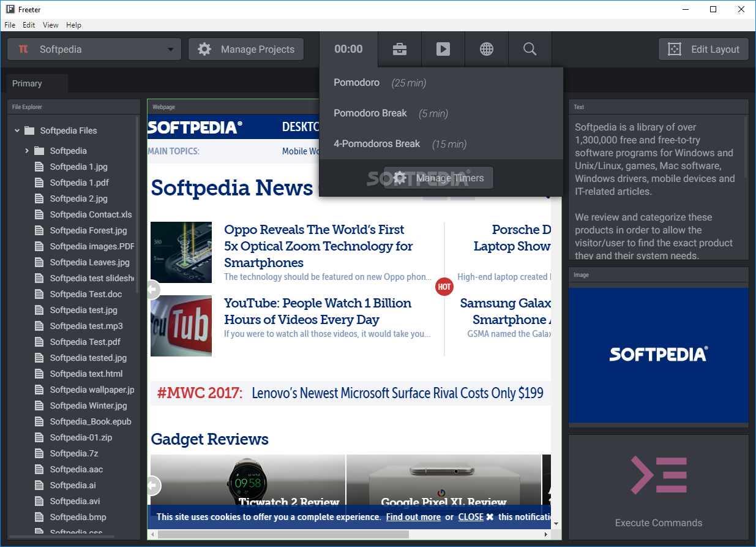The width and height of the screenshot is (756, 547).
Task: Select Softpedia 1.jpg file
Action: pos(78,167)
